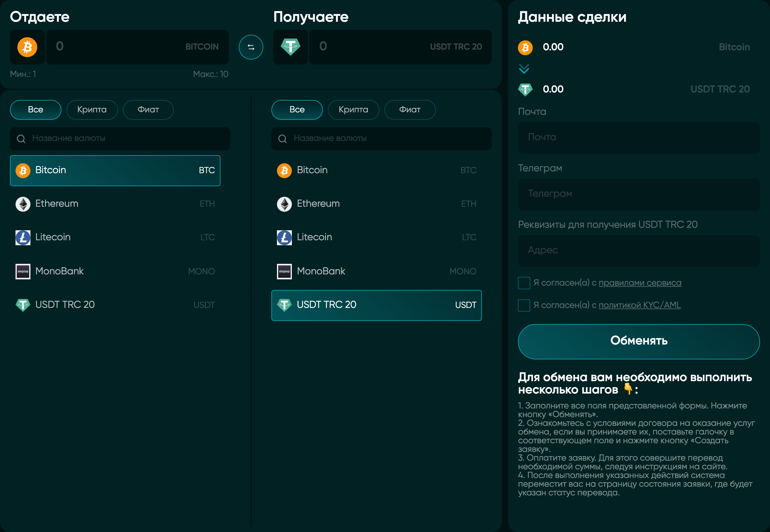Switch to the Крипта filter on the left

(x=92, y=110)
